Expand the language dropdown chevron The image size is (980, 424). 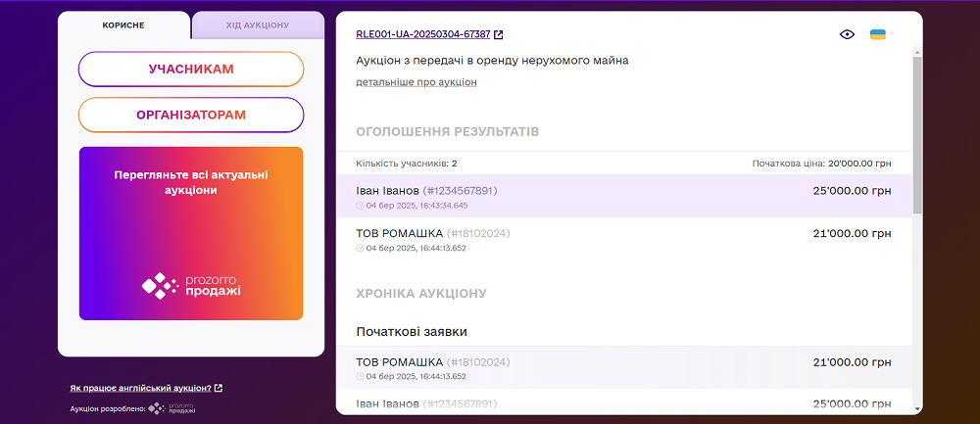pyautogui.click(x=892, y=35)
